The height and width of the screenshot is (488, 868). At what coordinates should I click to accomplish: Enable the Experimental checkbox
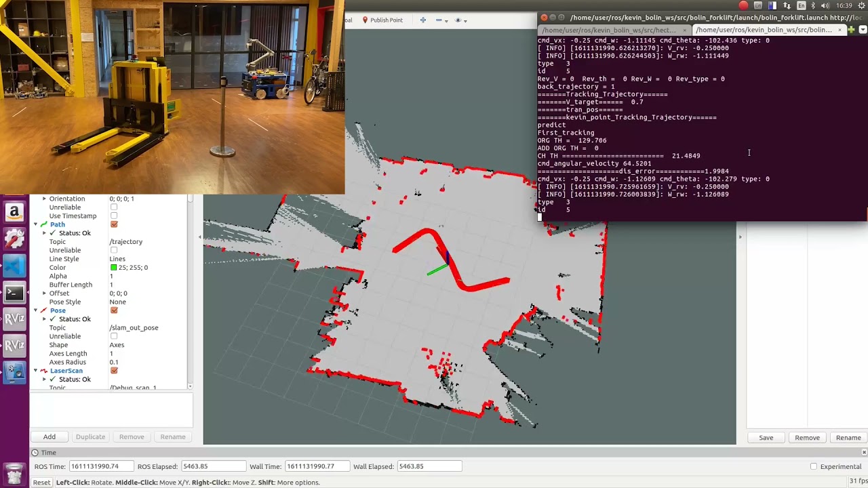click(x=814, y=466)
